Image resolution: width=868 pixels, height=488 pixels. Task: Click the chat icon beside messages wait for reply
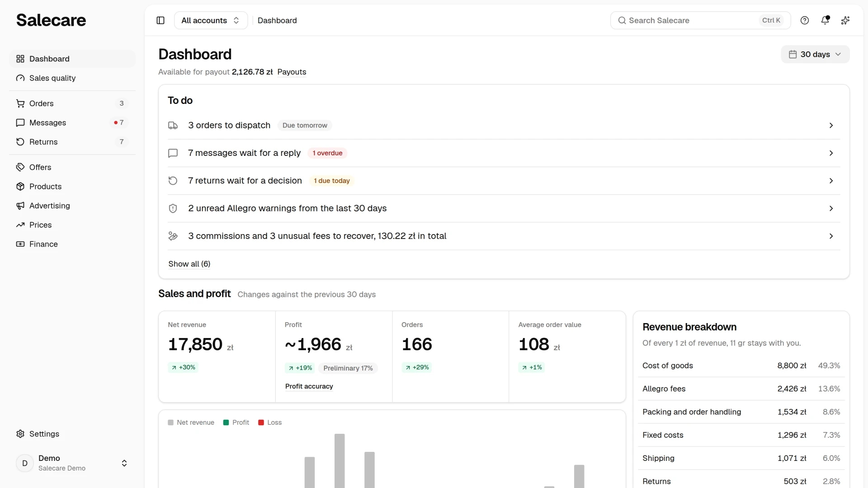[x=173, y=153]
